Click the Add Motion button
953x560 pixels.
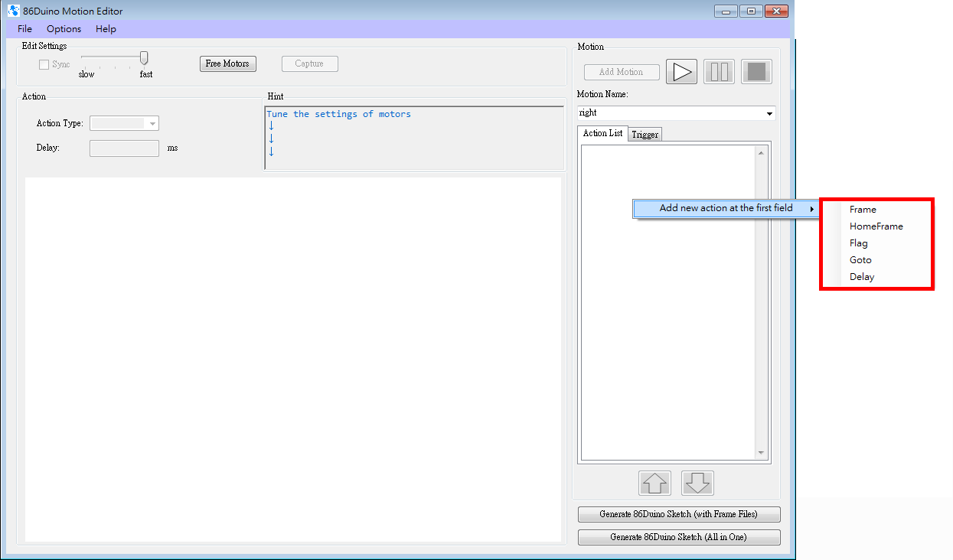point(621,72)
